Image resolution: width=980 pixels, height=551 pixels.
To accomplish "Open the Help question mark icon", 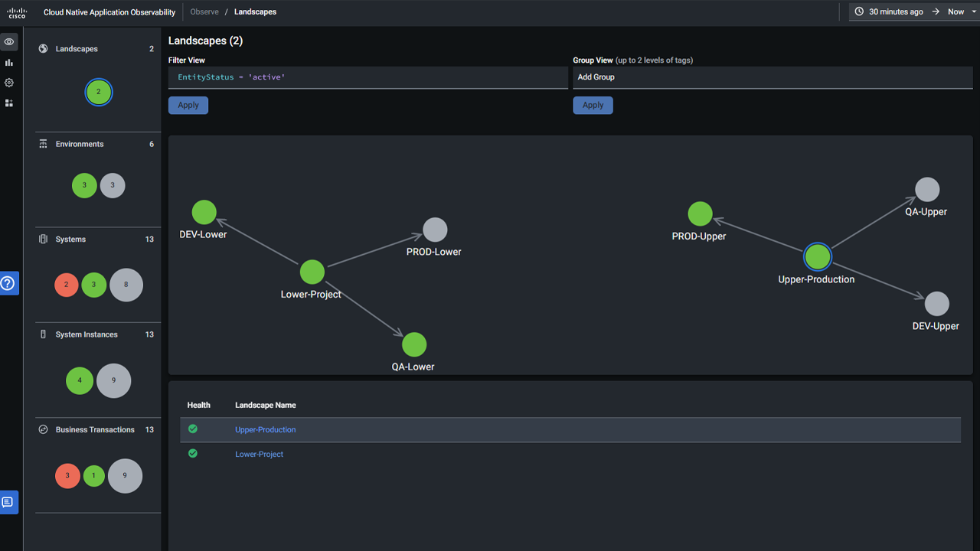I will click(x=8, y=283).
